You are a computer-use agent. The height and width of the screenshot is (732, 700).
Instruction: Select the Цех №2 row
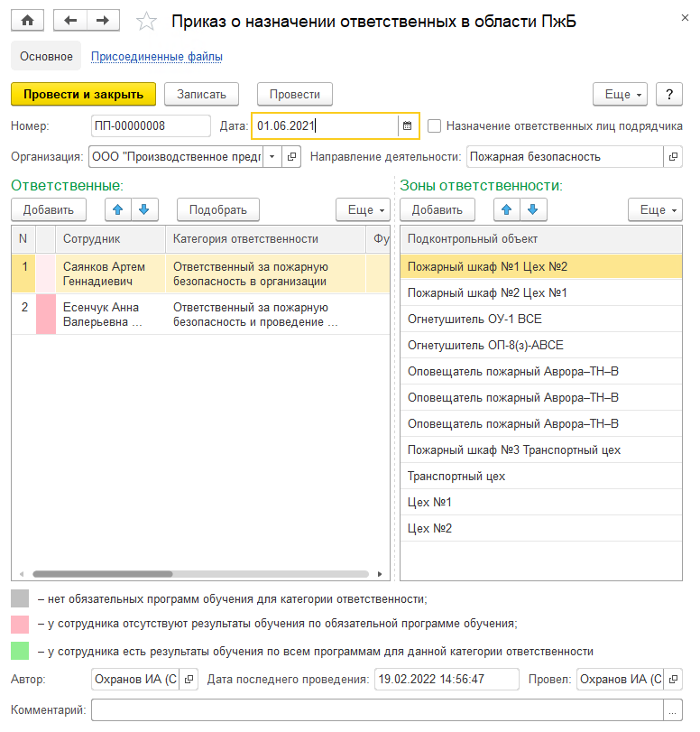click(541, 528)
